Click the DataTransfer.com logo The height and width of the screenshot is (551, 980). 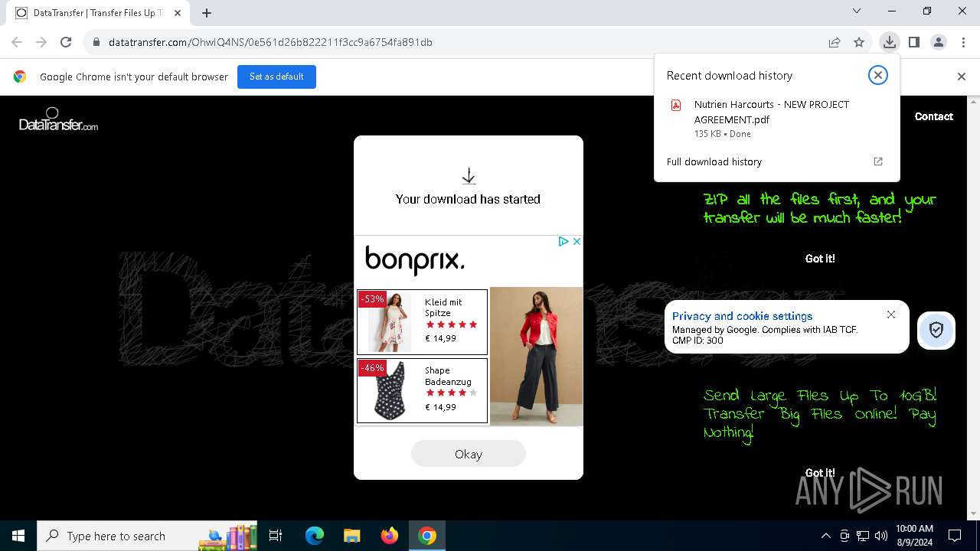point(58,119)
